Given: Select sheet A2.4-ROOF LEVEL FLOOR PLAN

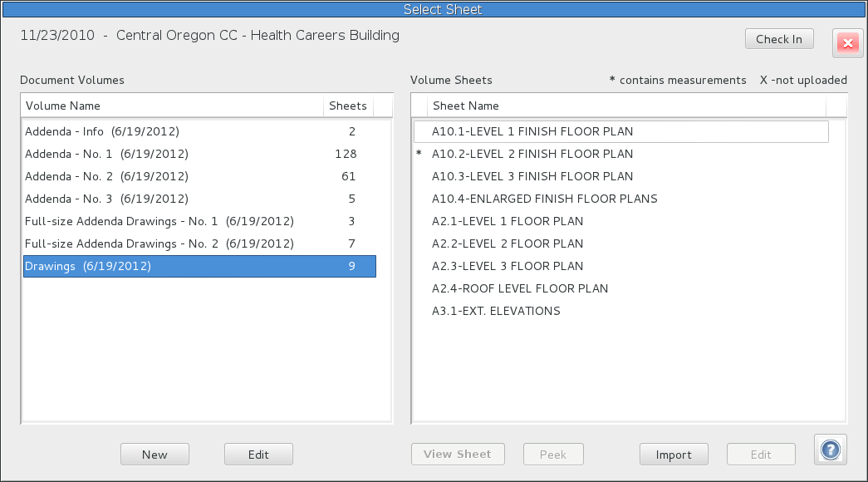Looking at the screenshot, I should [621, 288].
